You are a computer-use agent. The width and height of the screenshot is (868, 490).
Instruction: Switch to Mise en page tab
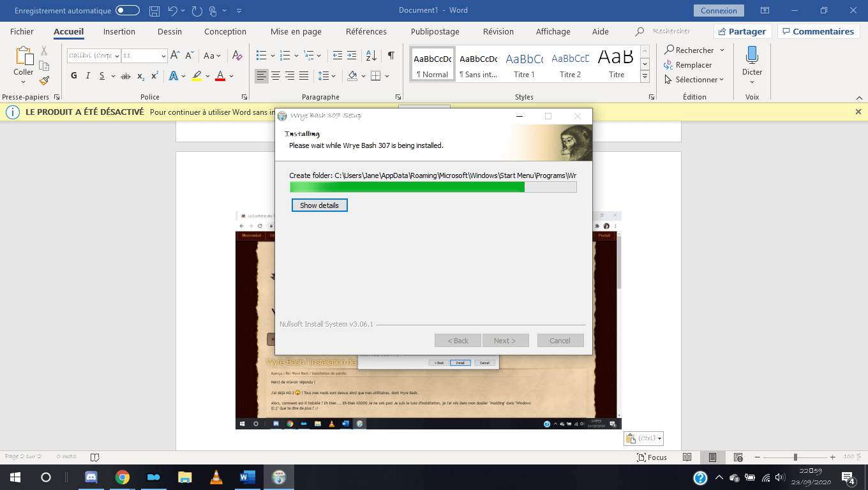(296, 31)
